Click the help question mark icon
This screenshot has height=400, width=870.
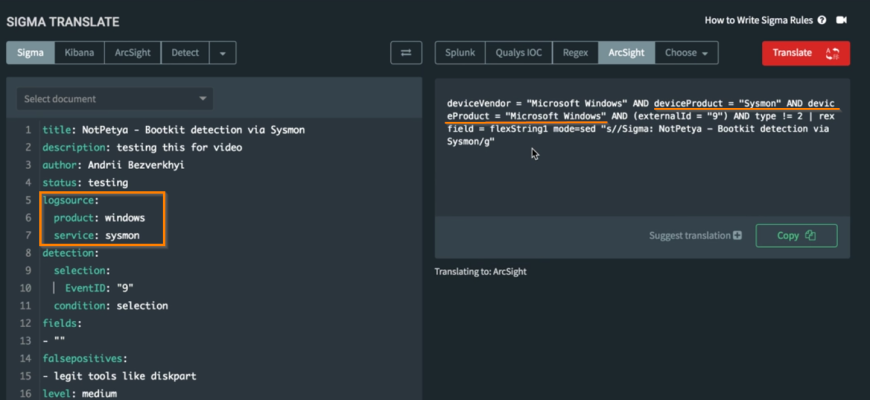pos(822,20)
